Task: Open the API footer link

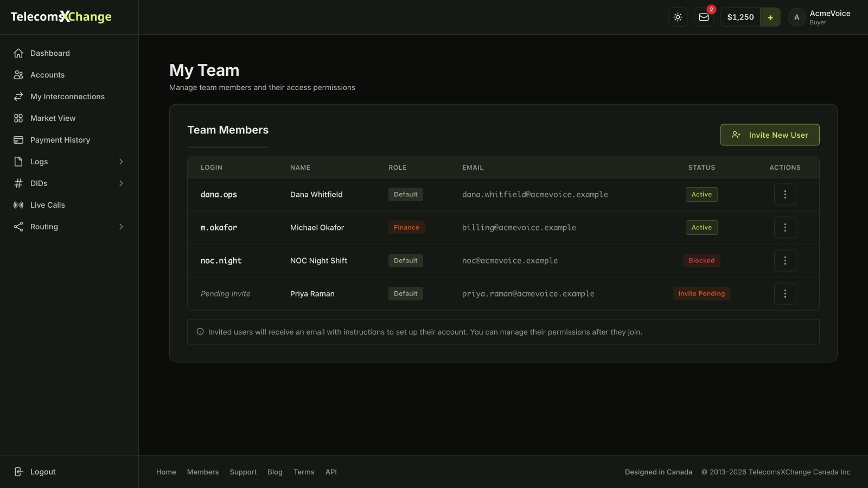Action: (331, 472)
